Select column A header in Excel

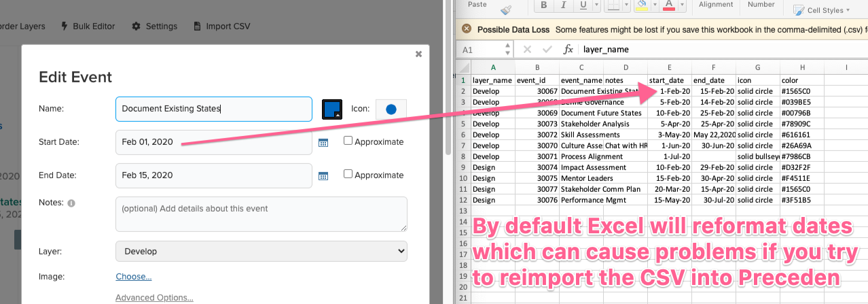coord(493,67)
